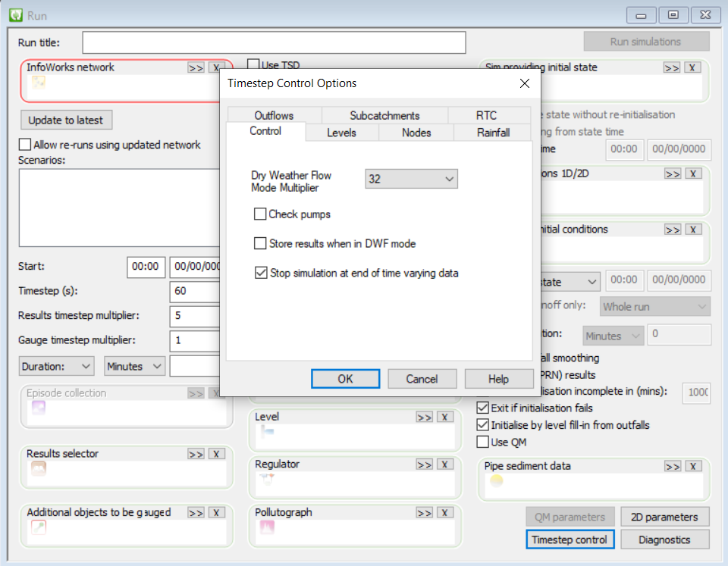
Task: Click the Run window application icon
Action: [17, 14]
